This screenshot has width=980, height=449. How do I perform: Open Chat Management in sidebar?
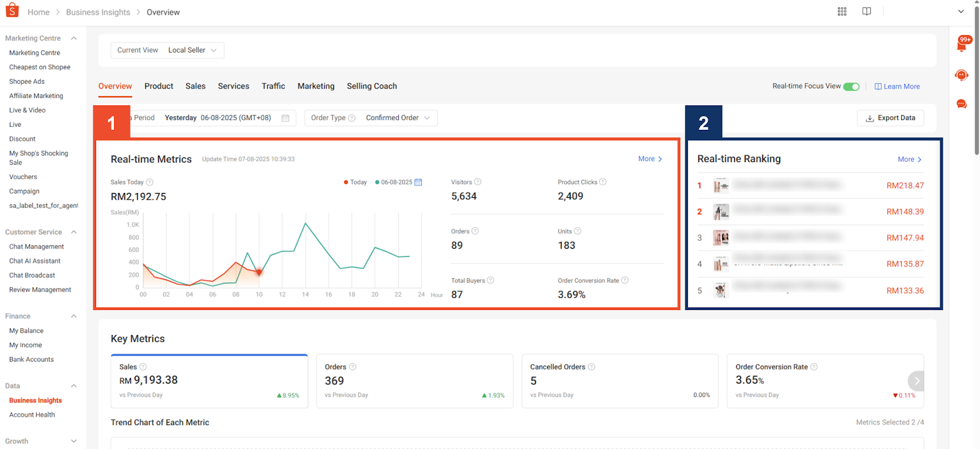tap(37, 247)
